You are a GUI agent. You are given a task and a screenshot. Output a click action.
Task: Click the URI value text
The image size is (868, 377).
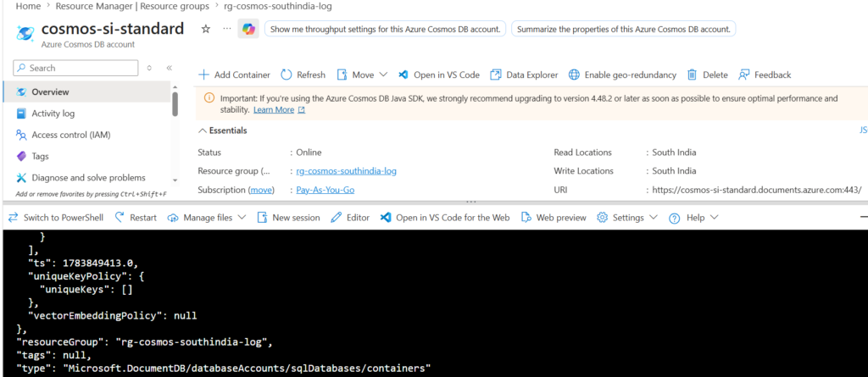coord(757,190)
